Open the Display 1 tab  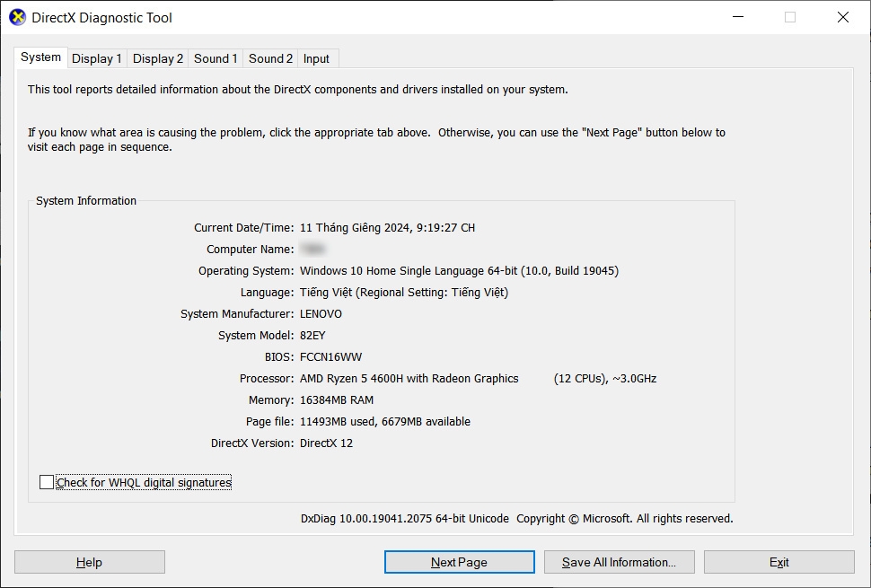click(x=97, y=58)
